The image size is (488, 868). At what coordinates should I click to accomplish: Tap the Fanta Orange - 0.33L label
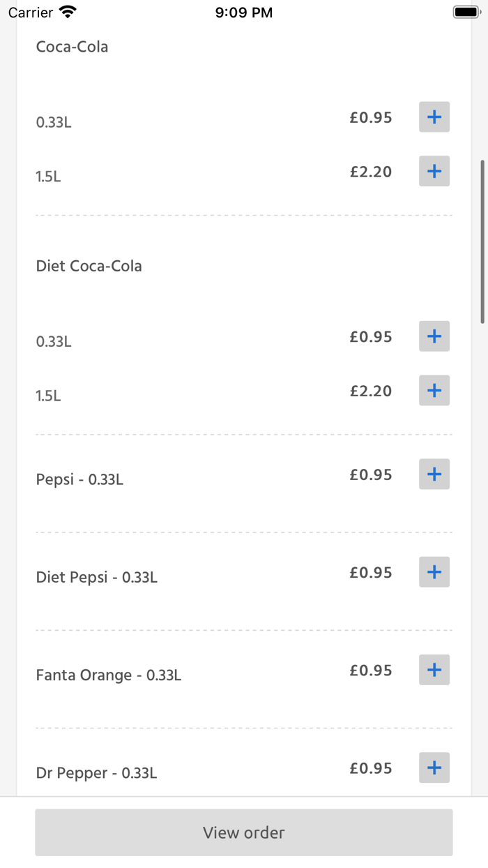coord(109,675)
